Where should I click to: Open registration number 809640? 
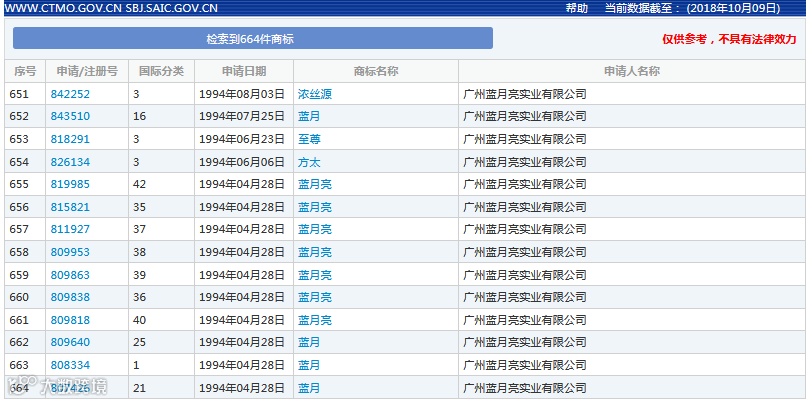pos(70,342)
